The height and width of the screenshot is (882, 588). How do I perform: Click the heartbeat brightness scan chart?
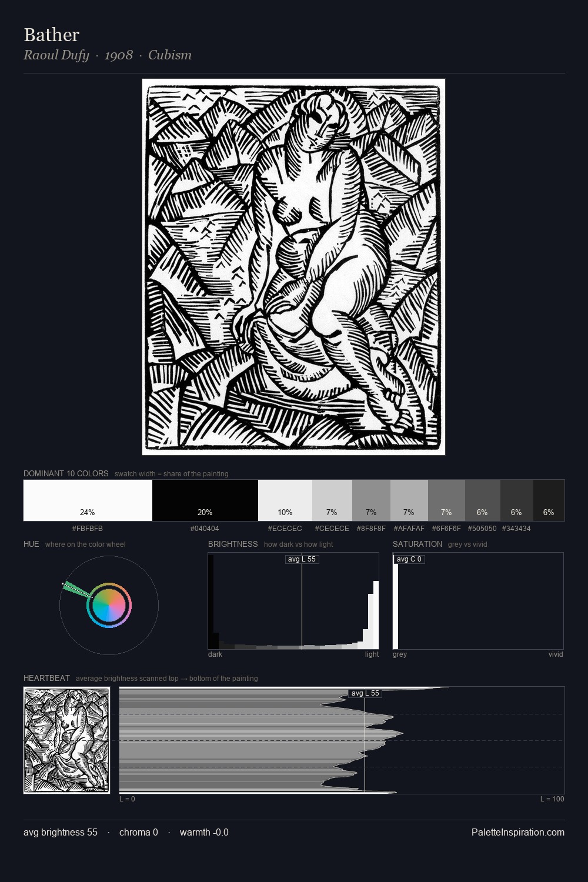[342, 740]
